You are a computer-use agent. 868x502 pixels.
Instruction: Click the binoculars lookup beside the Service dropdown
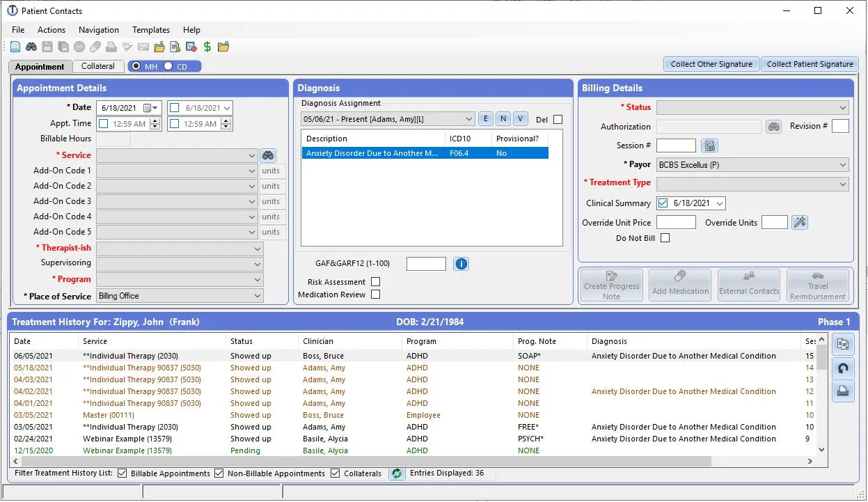268,155
